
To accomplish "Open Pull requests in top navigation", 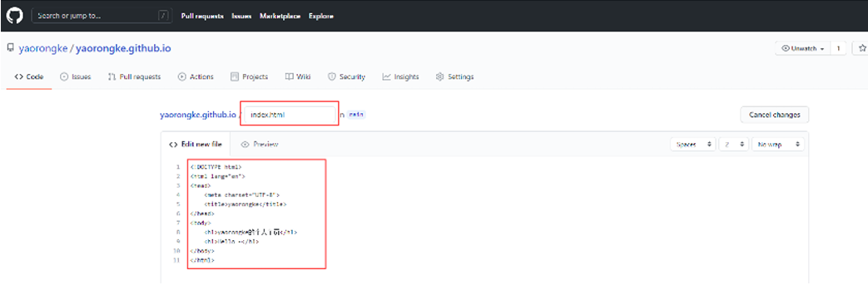I will pyautogui.click(x=202, y=16).
